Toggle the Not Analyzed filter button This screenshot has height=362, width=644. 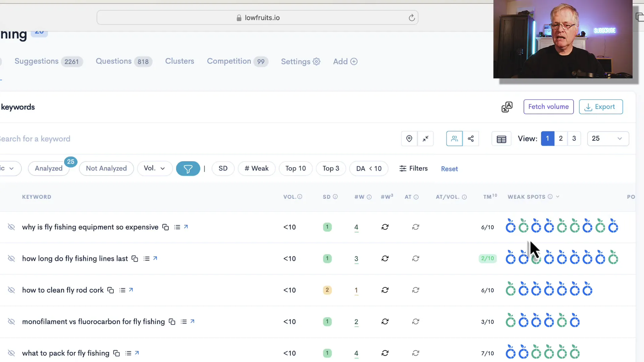pos(106,168)
